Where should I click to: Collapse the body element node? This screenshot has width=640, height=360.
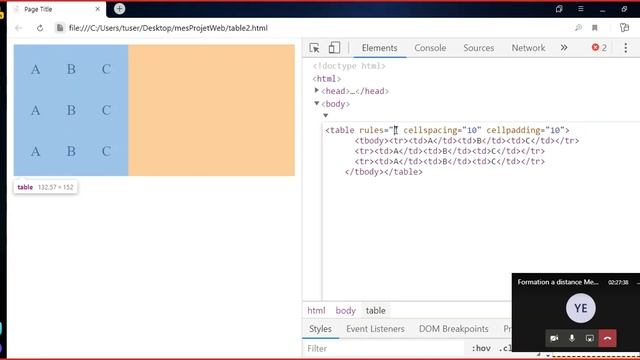click(x=317, y=104)
